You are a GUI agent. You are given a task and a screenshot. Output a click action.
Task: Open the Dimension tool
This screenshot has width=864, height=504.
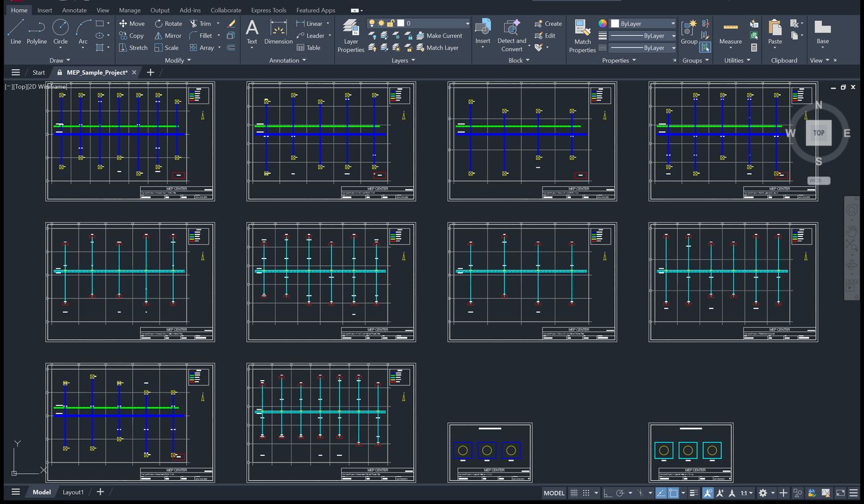(278, 32)
